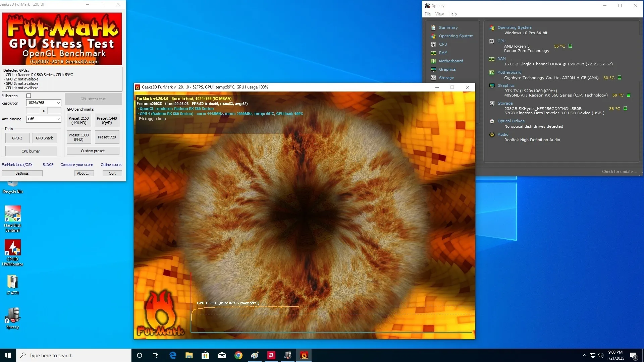This screenshot has height=362, width=644.
Task: Open FurMark Settings
Action: click(x=22, y=174)
